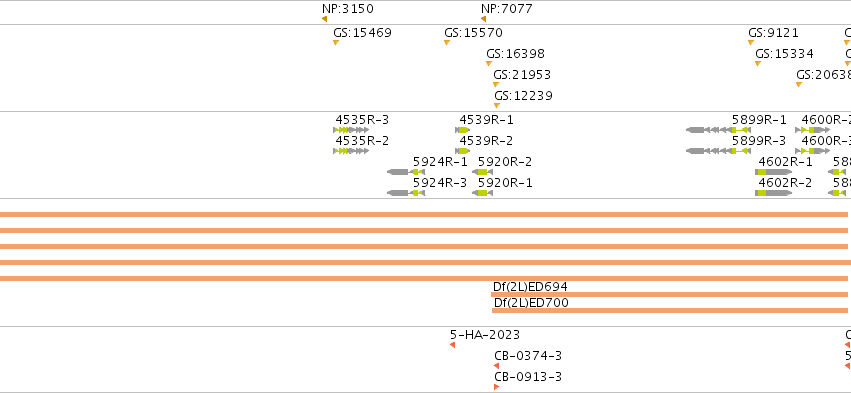Image resolution: width=851 pixels, height=393 pixels.
Task: Click the 4602R-1 transcript glyph
Action: (x=773, y=172)
